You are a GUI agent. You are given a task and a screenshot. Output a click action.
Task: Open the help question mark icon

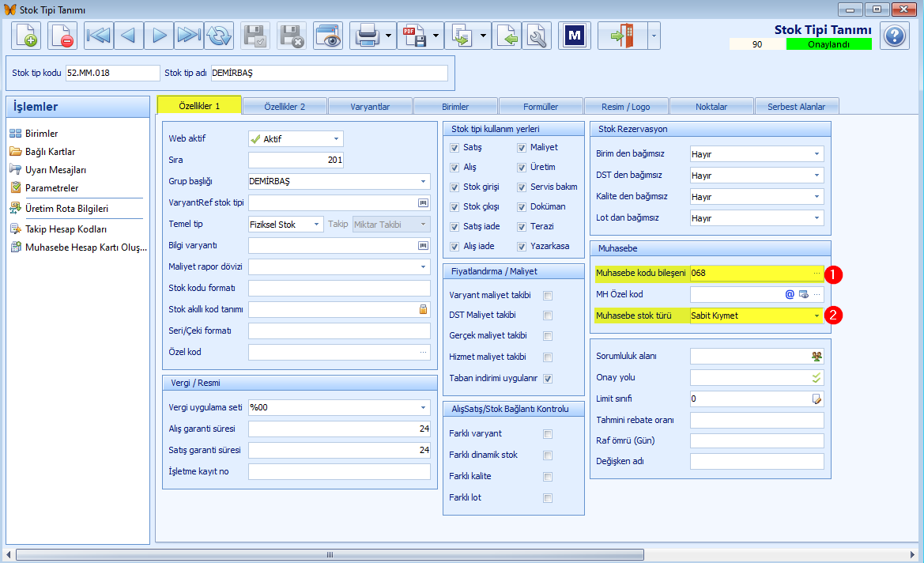[894, 36]
